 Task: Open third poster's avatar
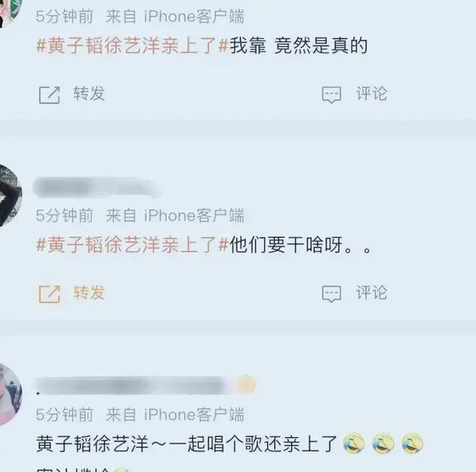tap(10, 395)
